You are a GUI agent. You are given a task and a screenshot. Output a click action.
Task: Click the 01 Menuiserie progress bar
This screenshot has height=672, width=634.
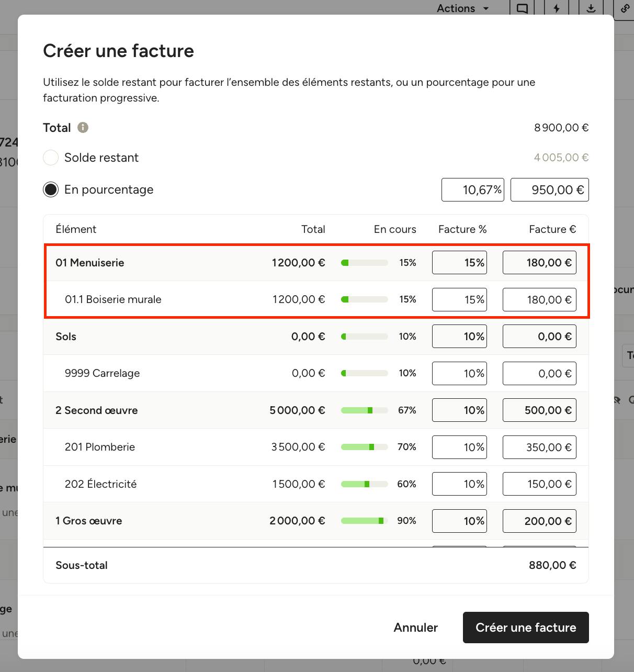coord(365,263)
